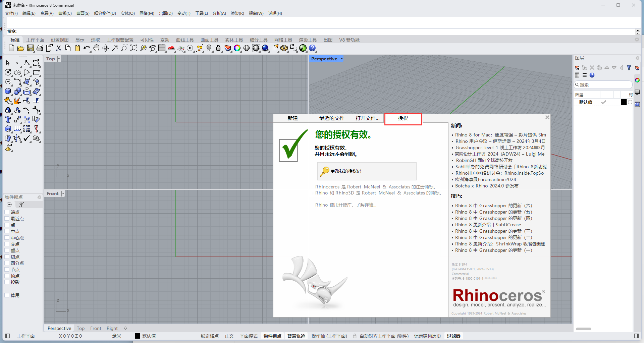The image size is (644, 343).
Task: Select the Box solid tool
Action: pos(8,91)
